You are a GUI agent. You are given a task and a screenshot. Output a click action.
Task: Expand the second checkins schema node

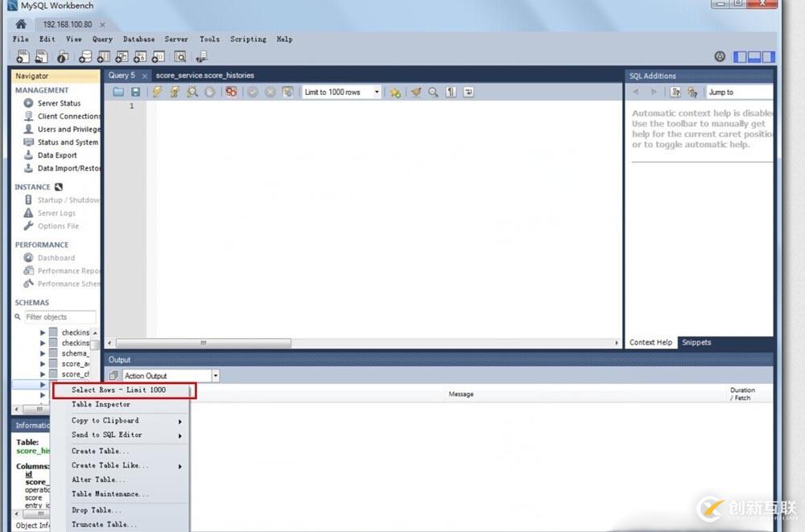[x=43, y=343]
